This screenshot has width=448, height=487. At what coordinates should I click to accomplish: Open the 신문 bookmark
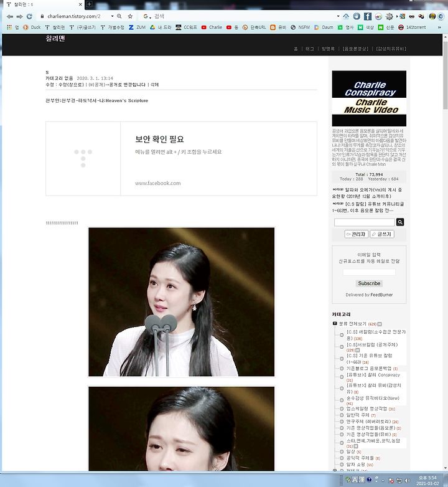386,27
